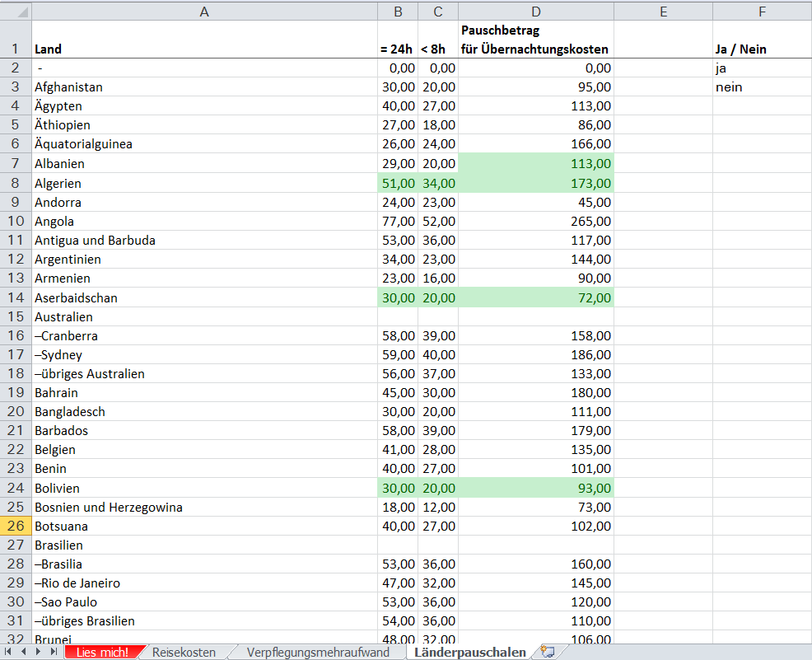
Task: Click the Select All corner box
Action: click(15, 11)
